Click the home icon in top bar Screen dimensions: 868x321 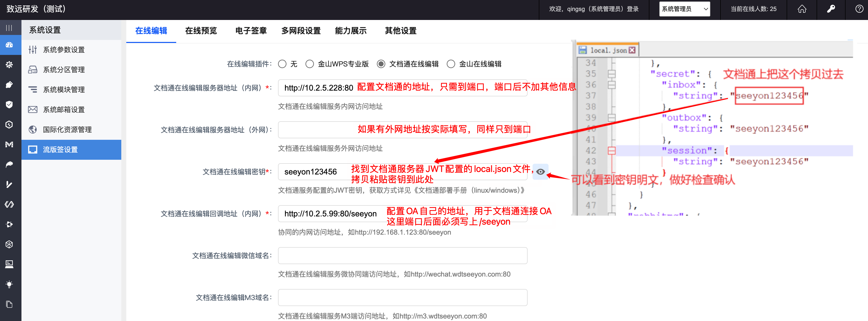(802, 9)
